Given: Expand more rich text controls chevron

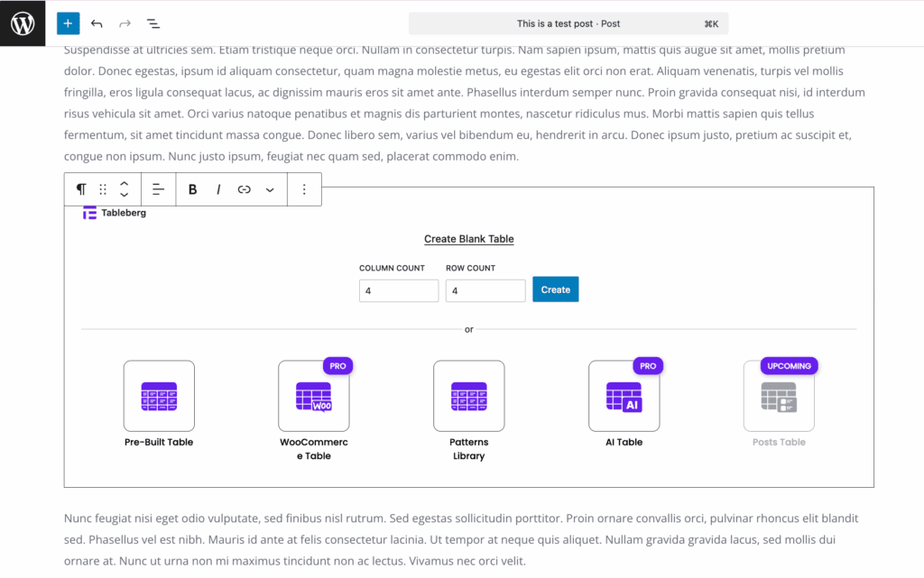Looking at the screenshot, I should point(270,189).
